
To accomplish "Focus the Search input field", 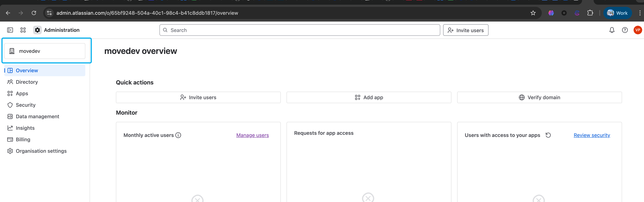I will coord(300,30).
